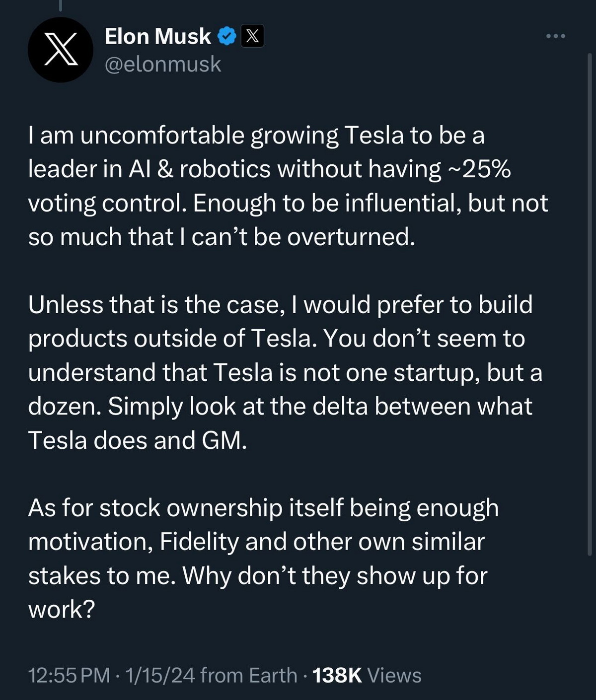Select the 1/15/24 post date

160,675
